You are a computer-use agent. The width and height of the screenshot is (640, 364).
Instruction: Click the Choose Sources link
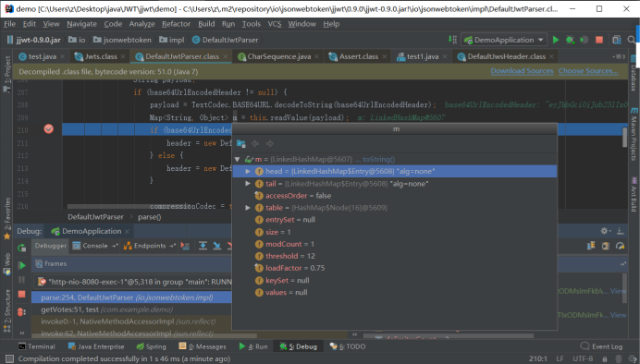click(x=588, y=71)
